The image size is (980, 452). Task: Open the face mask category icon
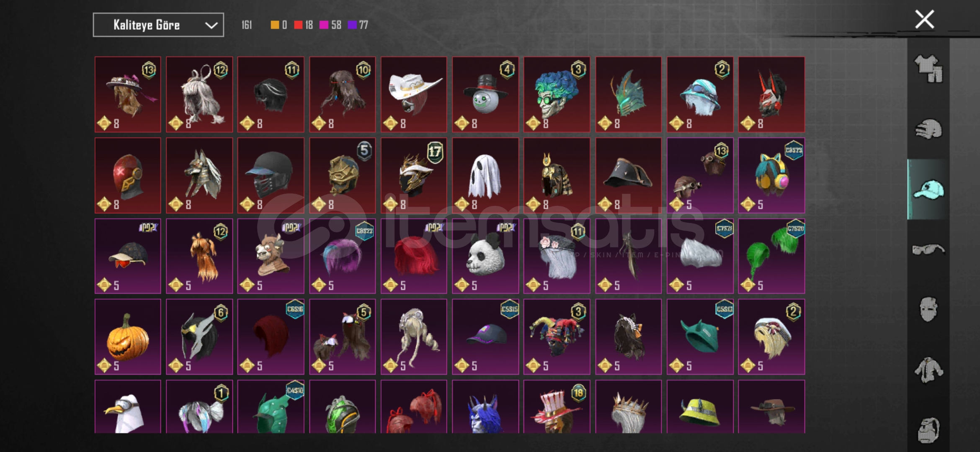click(x=928, y=310)
